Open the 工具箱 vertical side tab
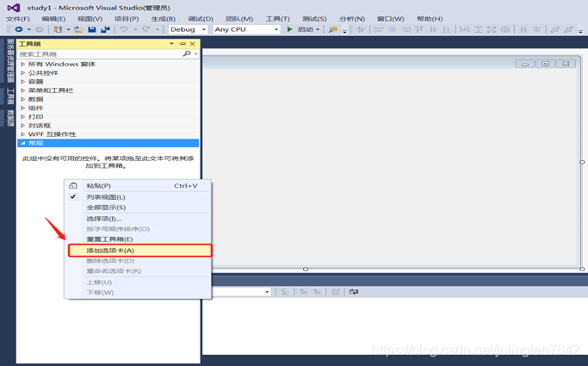This screenshot has width=588, height=366. coord(10,96)
